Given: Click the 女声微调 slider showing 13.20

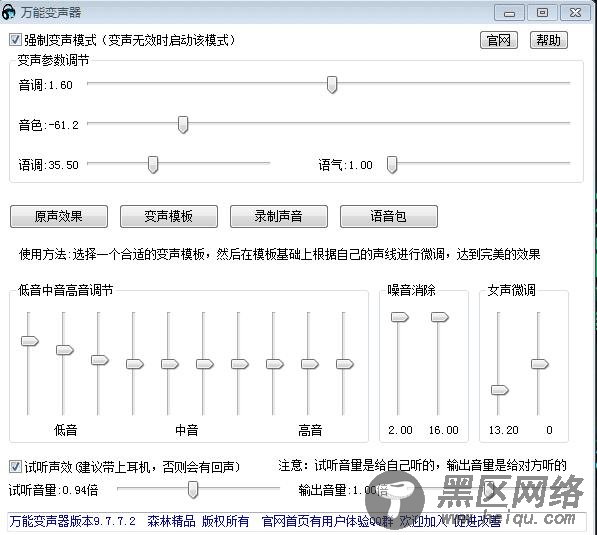Looking at the screenshot, I should pyautogui.click(x=500, y=390).
